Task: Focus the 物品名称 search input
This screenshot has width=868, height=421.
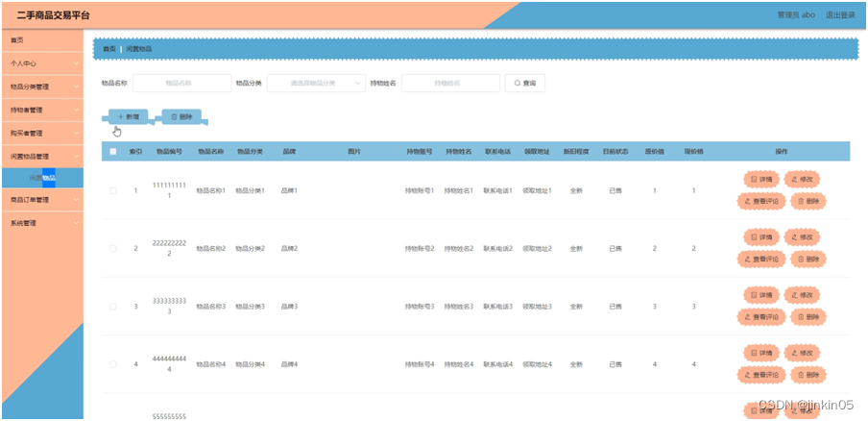Action: coord(182,83)
